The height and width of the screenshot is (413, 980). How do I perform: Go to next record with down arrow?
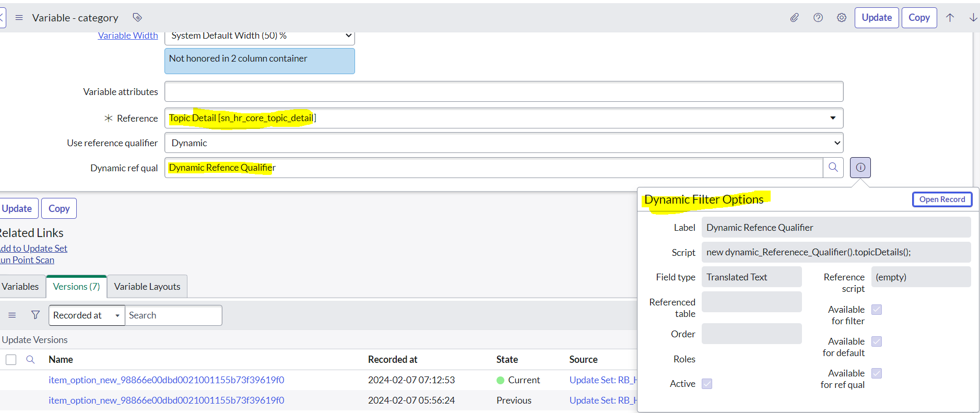tap(973, 18)
